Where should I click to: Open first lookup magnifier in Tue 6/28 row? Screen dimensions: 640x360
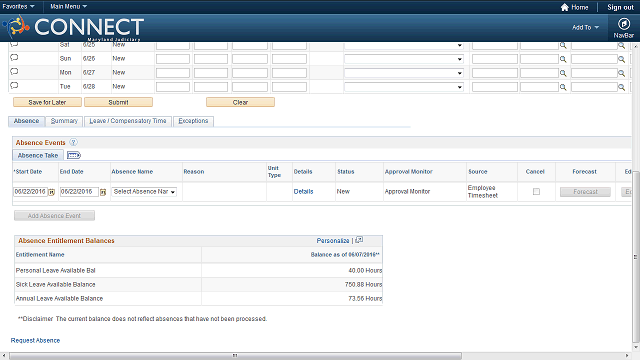(563, 87)
